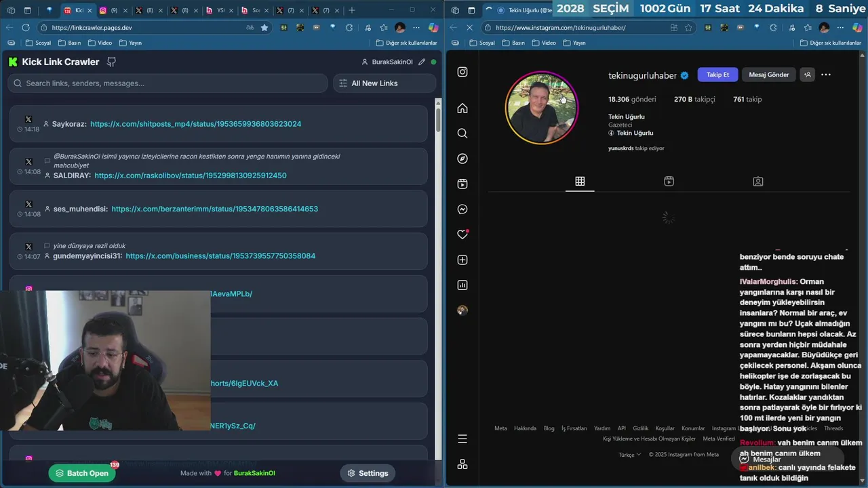Open own profile avatar in Instagram sidebar
The height and width of the screenshot is (488, 868).
coord(462,310)
